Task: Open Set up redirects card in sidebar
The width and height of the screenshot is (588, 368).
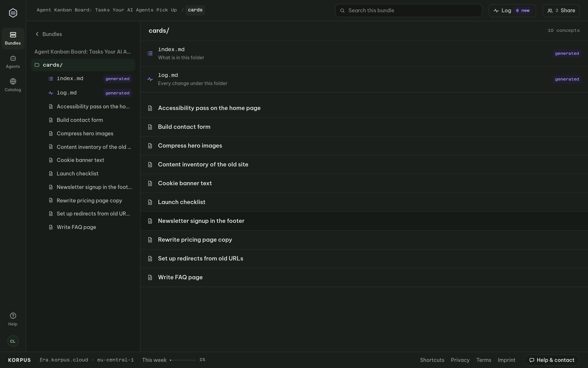Action: click(x=89, y=214)
